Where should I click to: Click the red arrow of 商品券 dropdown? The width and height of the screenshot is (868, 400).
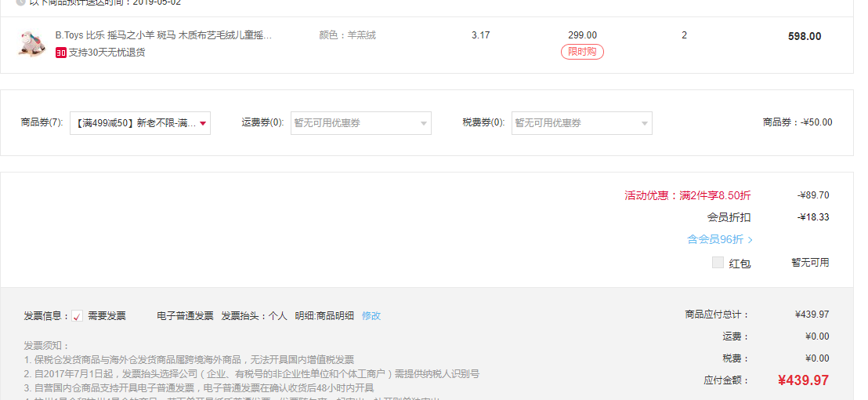[203, 124]
